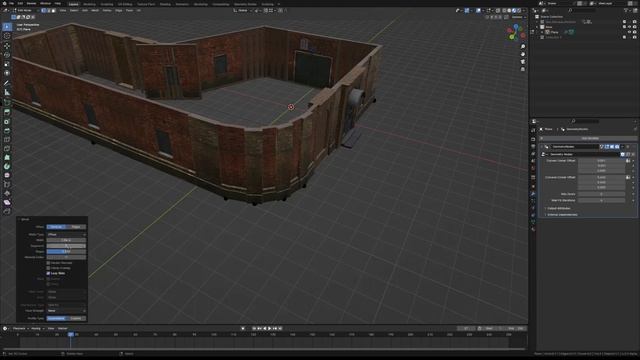
Task: Switch to the Modeling workspace tab
Action: [89, 4]
